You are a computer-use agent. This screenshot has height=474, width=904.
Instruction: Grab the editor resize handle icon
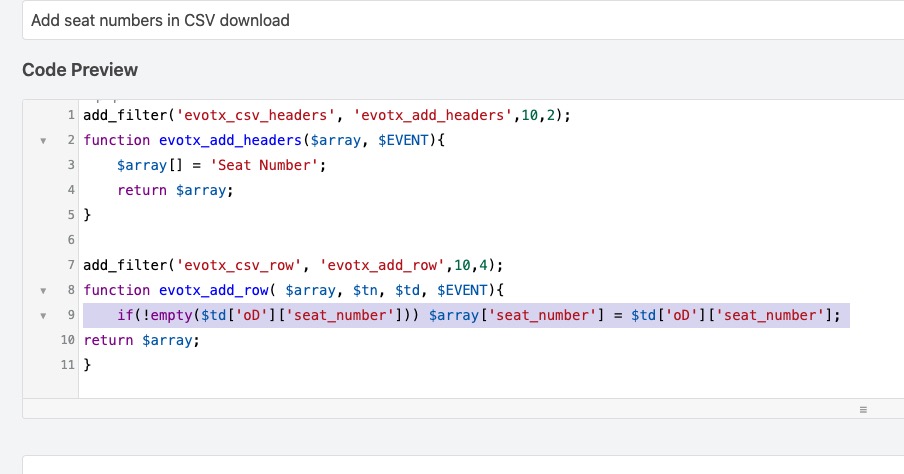[x=863, y=409]
